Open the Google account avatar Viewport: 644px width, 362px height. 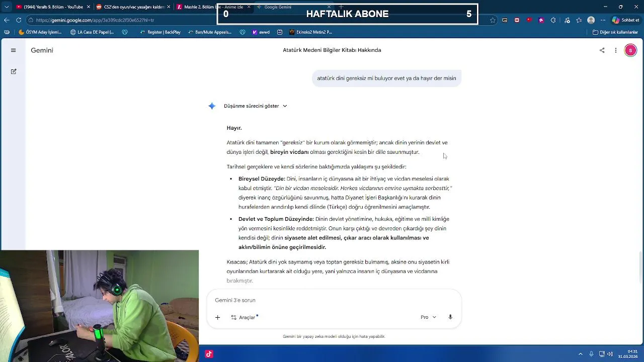(x=630, y=50)
